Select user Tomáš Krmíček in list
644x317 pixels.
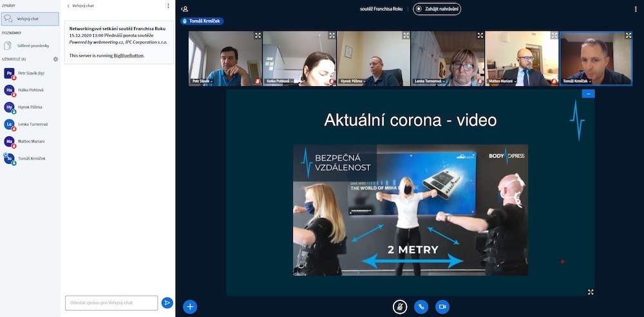[30, 158]
